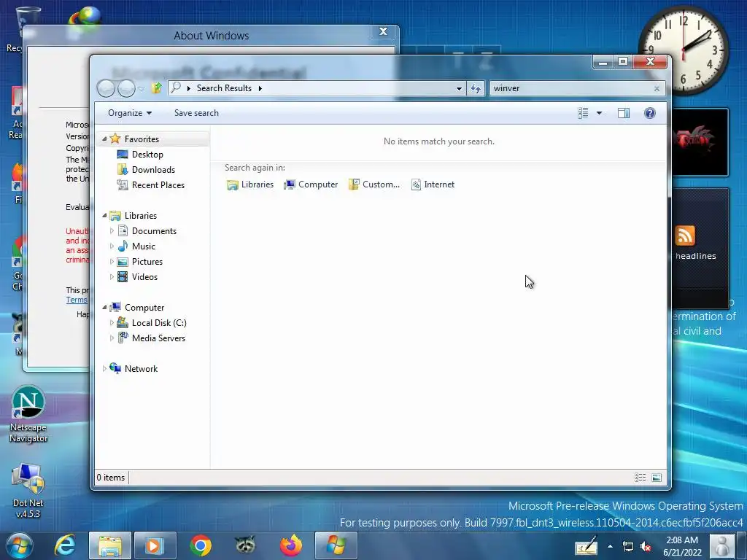Open Firefox from taskbar

(290, 545)
